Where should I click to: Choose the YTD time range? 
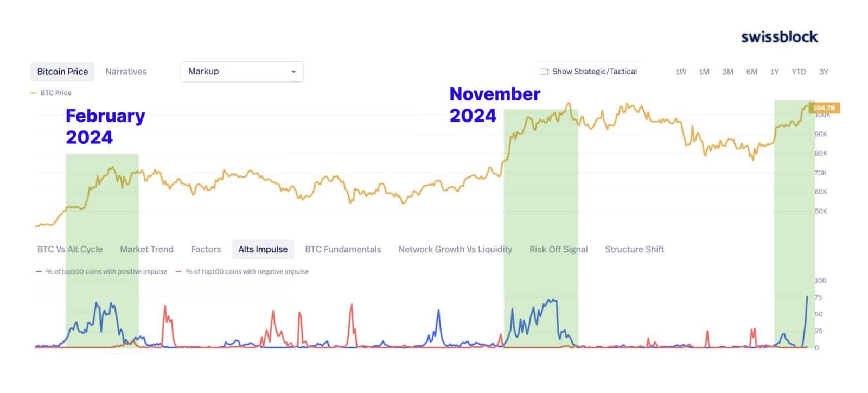799,72
